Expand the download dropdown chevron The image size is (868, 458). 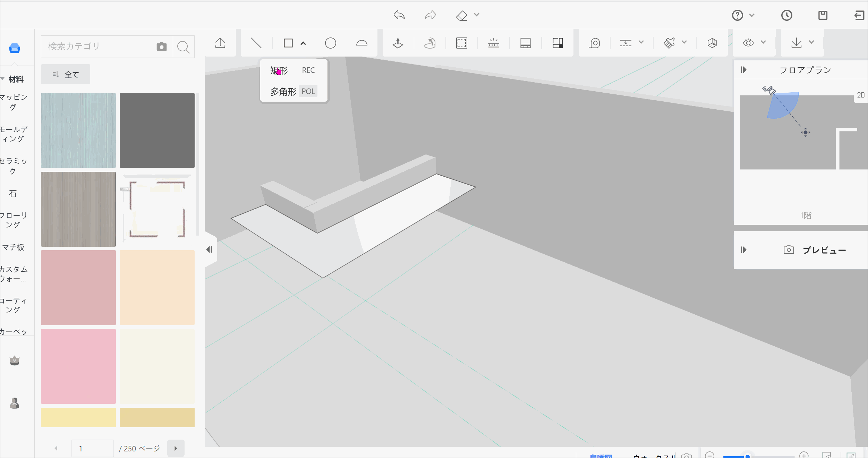coord(811,42)
